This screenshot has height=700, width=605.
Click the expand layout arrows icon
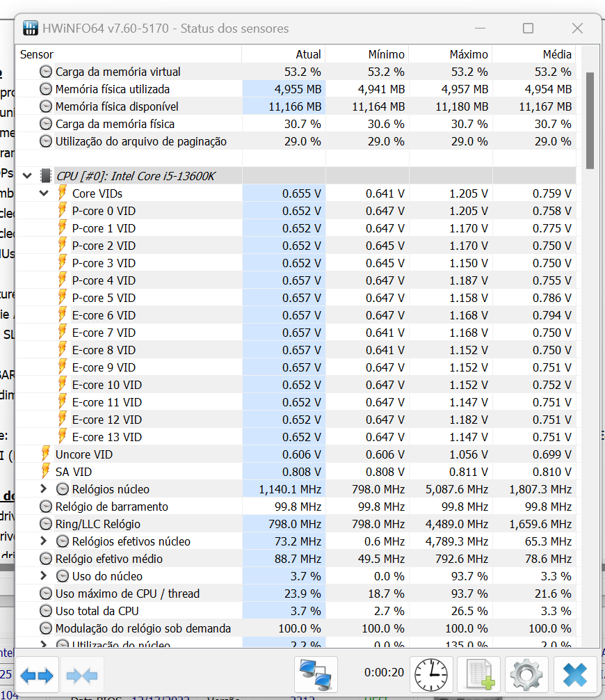(37, 676)
